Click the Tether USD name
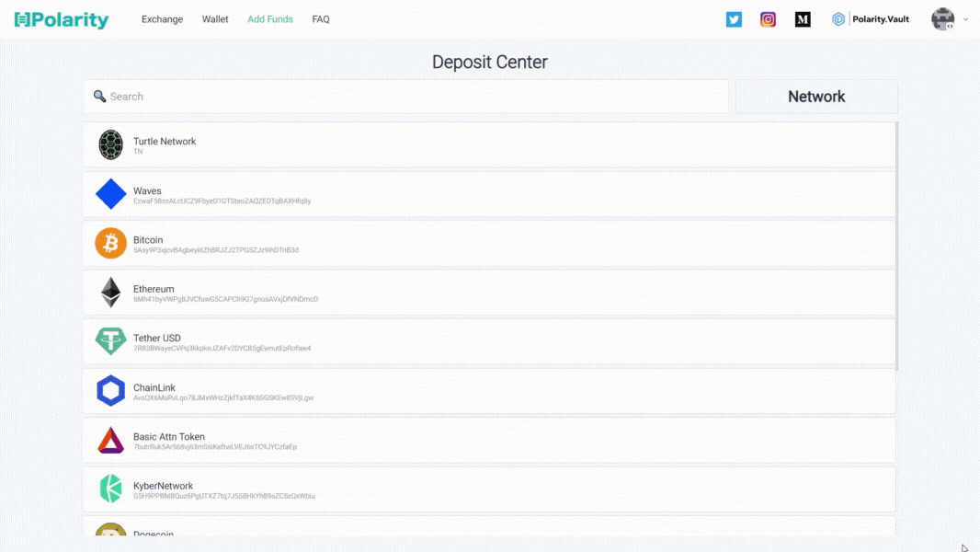The width and height of the screenshot is (980, 552). [x=157, y=339]
